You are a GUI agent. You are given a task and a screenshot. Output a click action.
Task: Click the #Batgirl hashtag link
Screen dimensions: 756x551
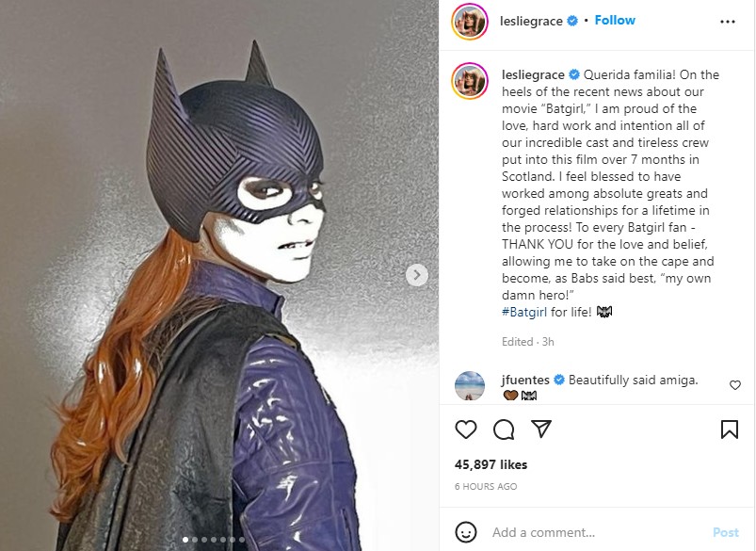(x=525, y=312)
